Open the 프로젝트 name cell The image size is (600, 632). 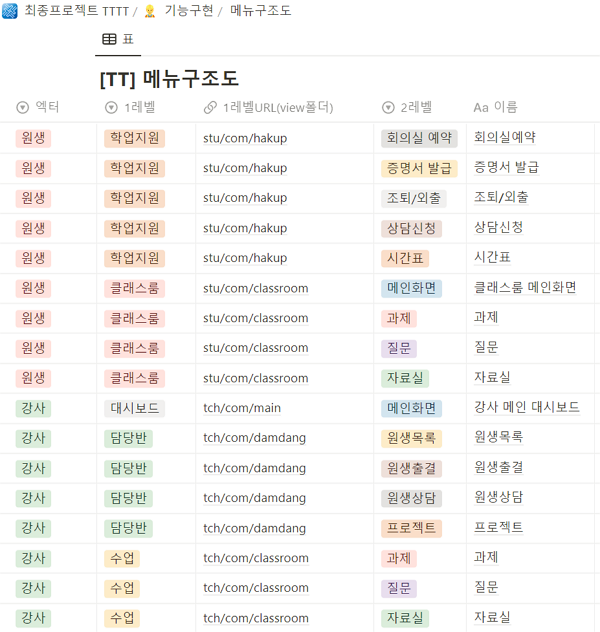tap(498, 527)
